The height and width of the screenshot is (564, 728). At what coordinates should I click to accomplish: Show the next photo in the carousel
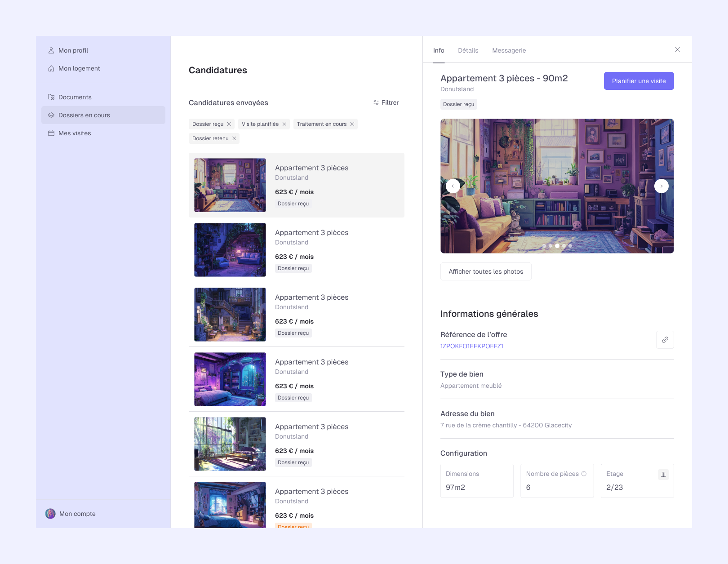[661, 186]
